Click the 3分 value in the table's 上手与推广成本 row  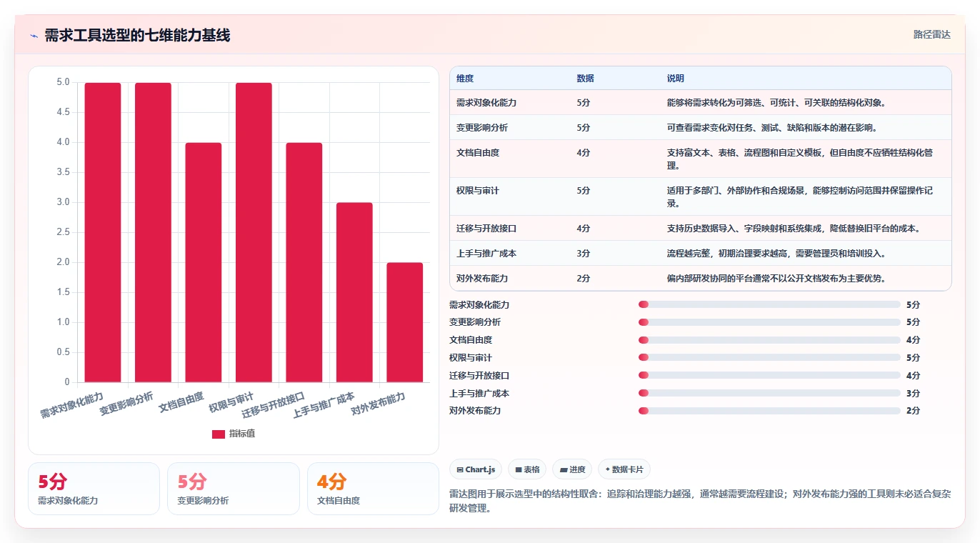[x=584, y=254]
